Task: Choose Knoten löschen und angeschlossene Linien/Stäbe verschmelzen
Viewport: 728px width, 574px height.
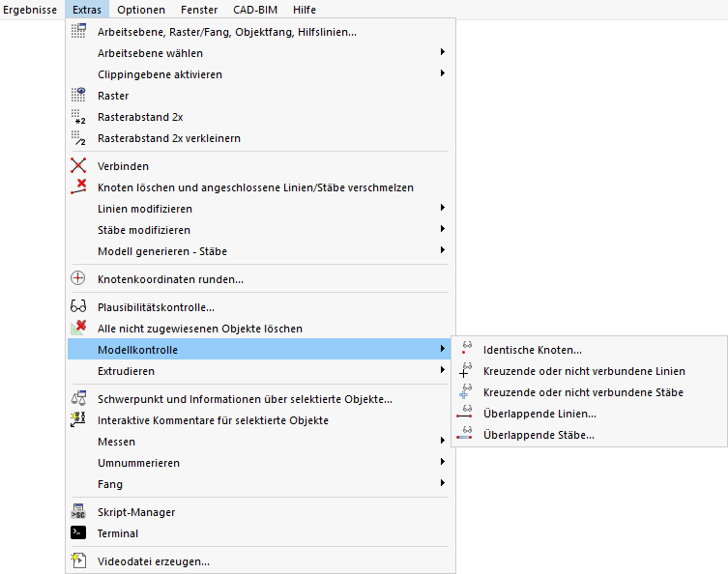Action: point(260,187)
